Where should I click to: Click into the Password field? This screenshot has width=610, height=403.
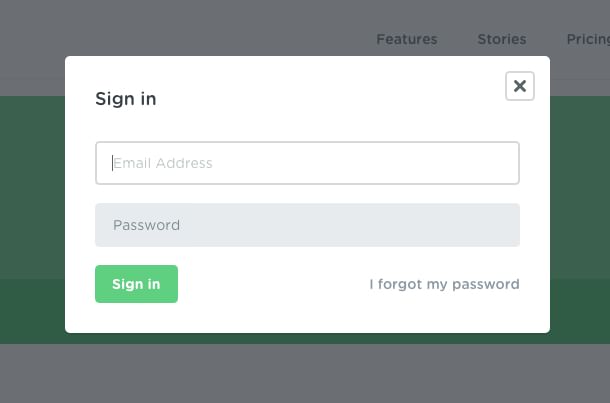[307, 225]
